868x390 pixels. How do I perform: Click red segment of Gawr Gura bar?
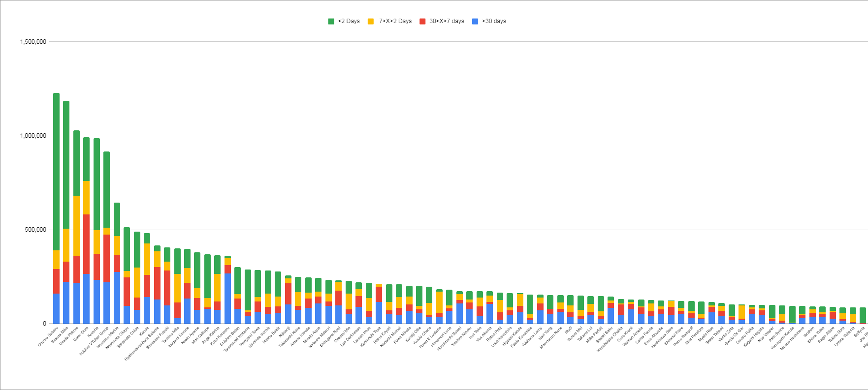[86, 244]
